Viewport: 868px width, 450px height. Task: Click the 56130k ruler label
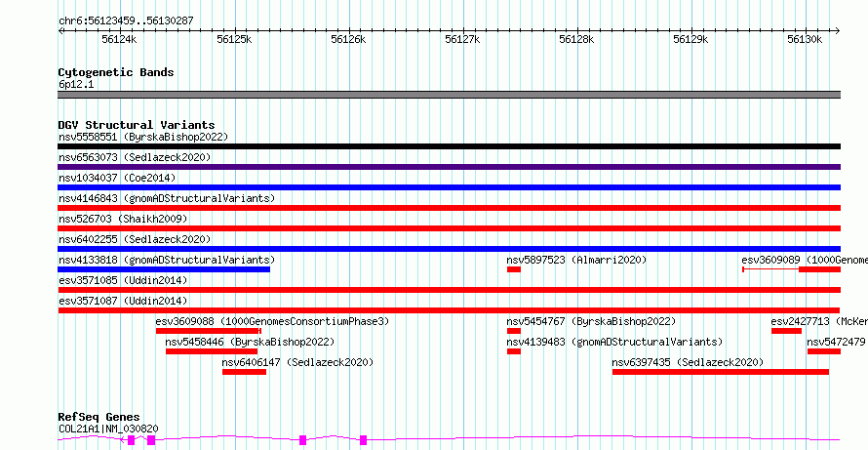point(805,39)
